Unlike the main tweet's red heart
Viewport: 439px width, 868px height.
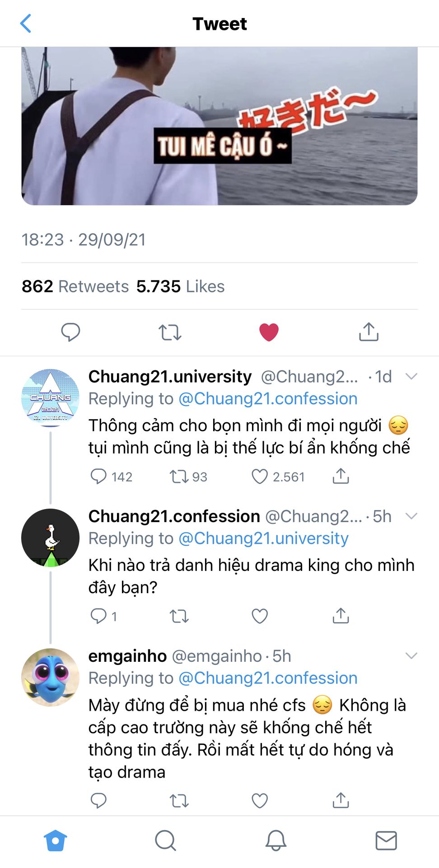269,332
